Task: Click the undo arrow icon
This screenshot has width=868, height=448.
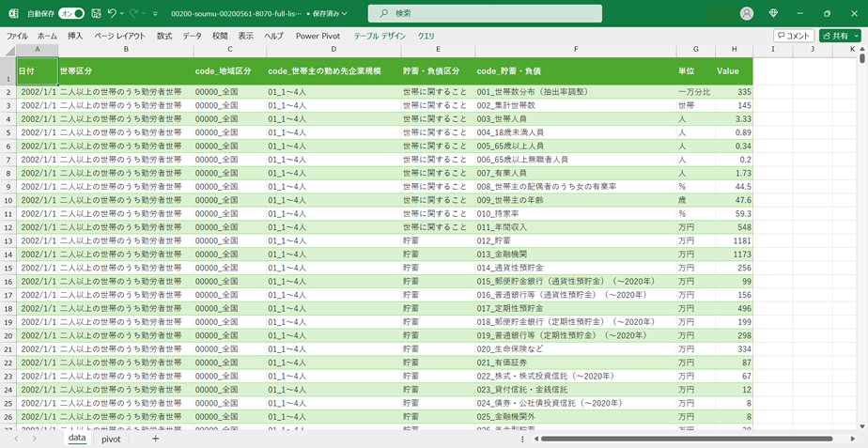Action: [112, 14]
